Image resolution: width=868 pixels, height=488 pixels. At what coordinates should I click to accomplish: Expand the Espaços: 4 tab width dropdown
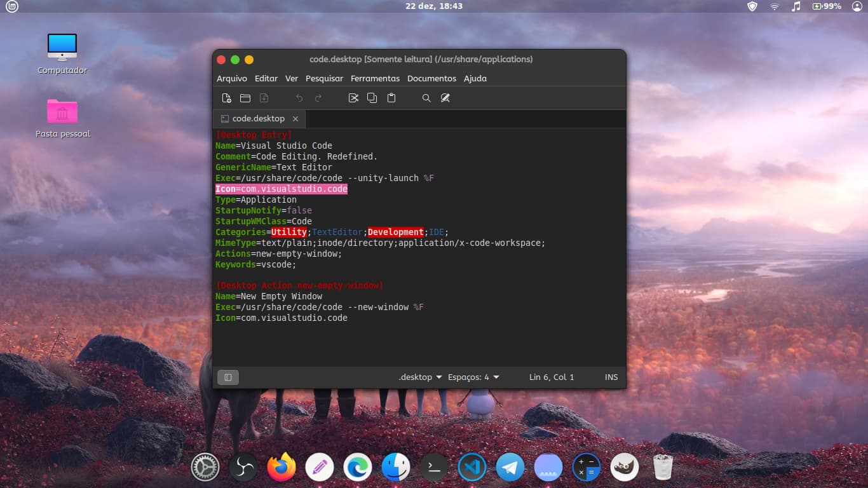tap(473, 377)
